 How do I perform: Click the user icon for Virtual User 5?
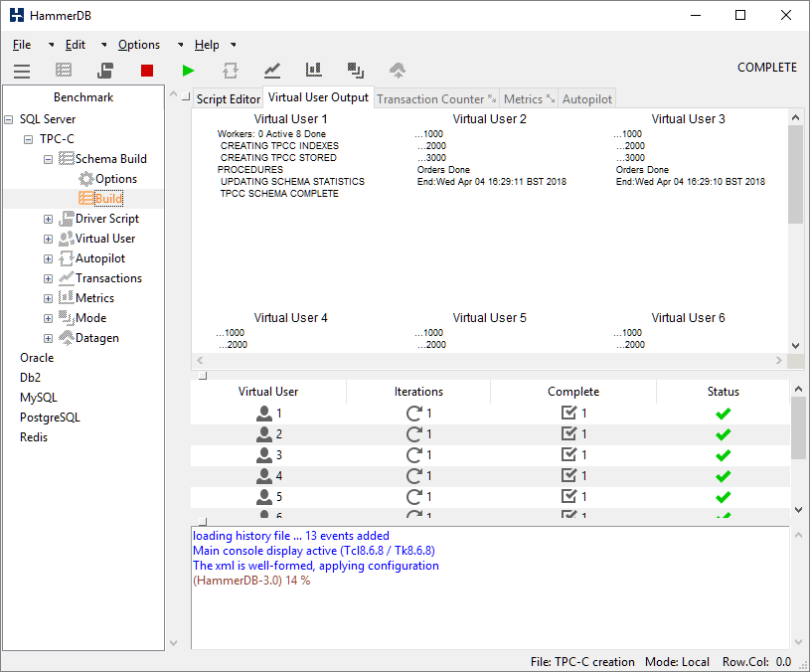click(x=264, y=497)
